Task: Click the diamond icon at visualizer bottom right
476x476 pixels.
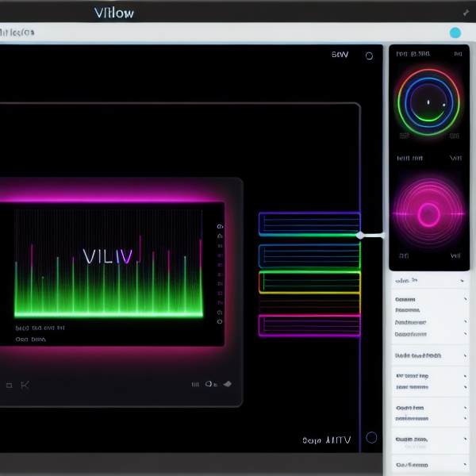Action: [x=228, y=384]
